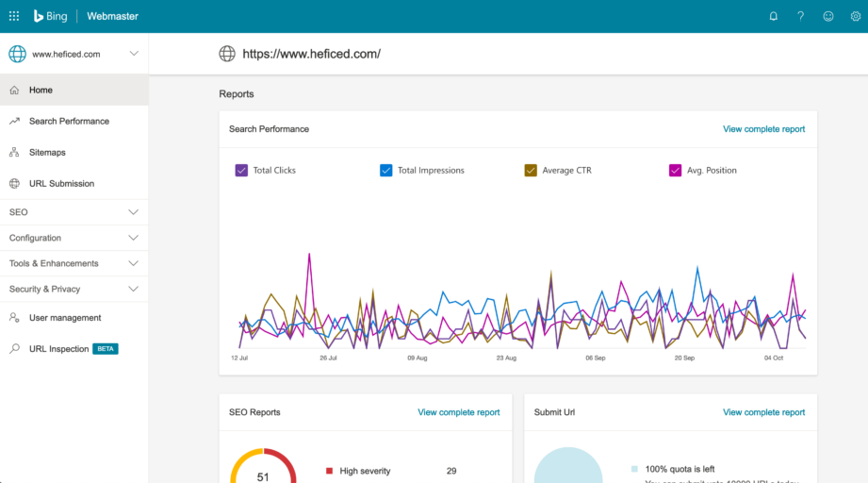
Task: Open Search Performance in the sidebar
Action: [x=74, y=121]
